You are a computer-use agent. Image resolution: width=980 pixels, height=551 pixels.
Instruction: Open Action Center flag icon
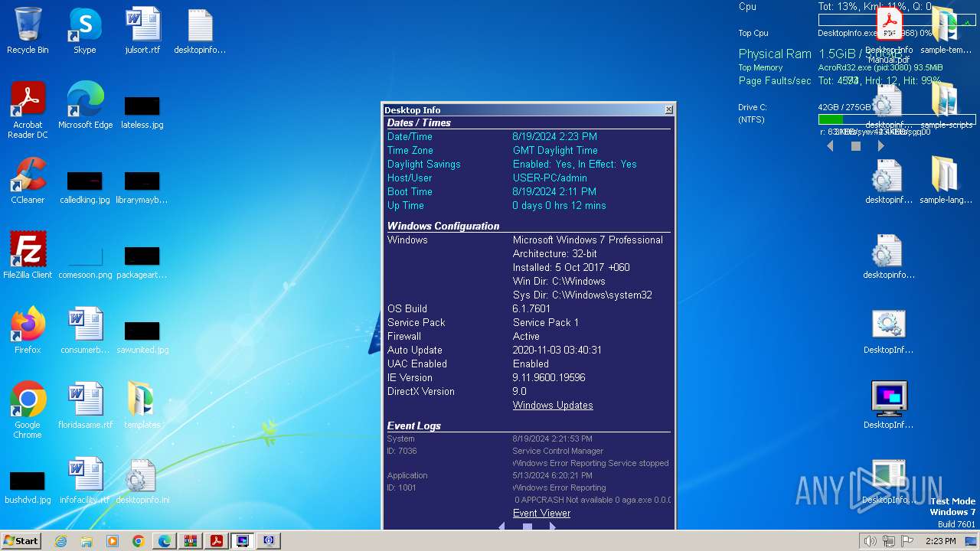click(x=907, y=541)
